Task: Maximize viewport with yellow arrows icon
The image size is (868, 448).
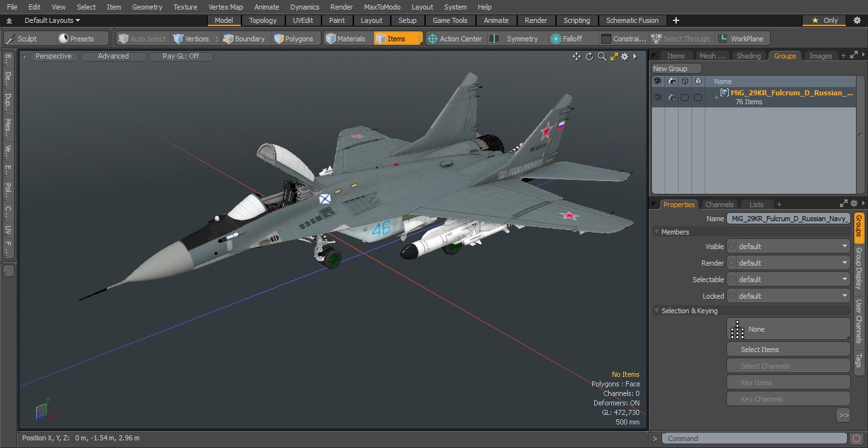Action: [614, 57]
